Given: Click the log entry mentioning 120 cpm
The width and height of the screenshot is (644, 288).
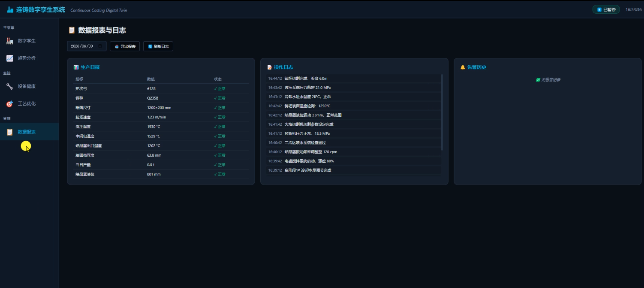Looking at the screenshot, I should 353,152.
